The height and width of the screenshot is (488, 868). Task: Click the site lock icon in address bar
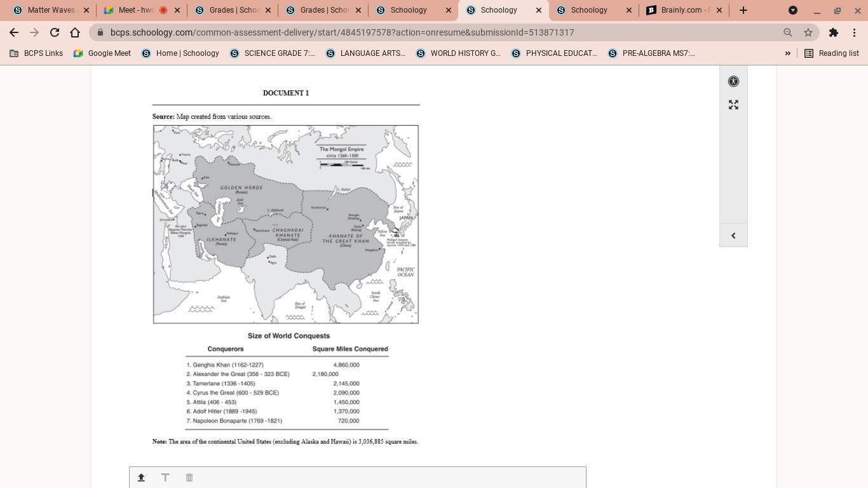coord(100,32)
